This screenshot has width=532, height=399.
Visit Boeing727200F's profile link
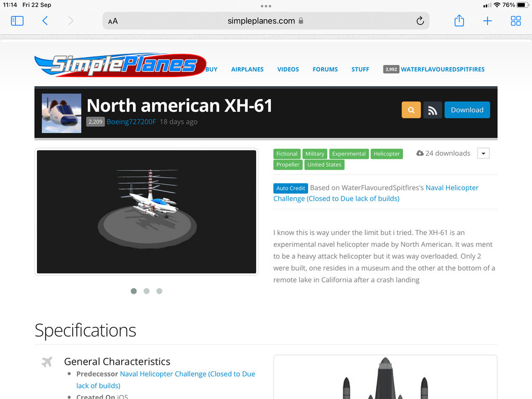click(x=131, y=122)
